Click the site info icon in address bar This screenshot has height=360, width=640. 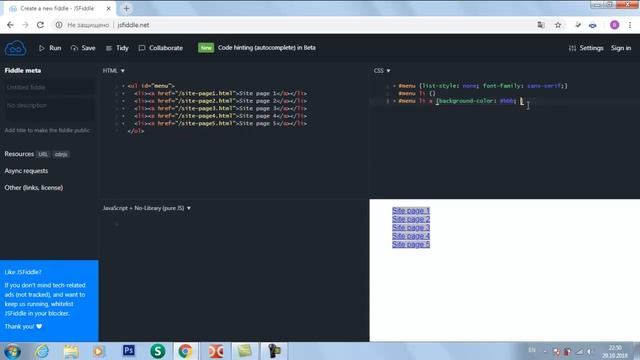[59, 25]
